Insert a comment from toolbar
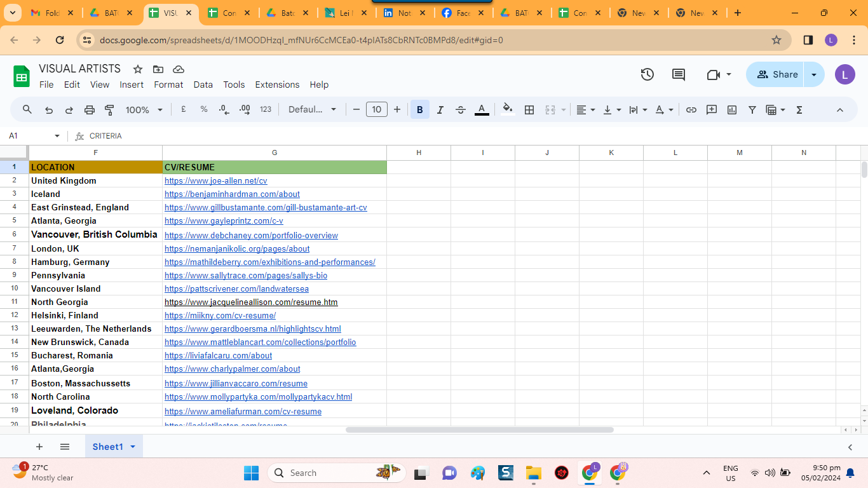This screenshot has height=488, width=868. [712, 110]
